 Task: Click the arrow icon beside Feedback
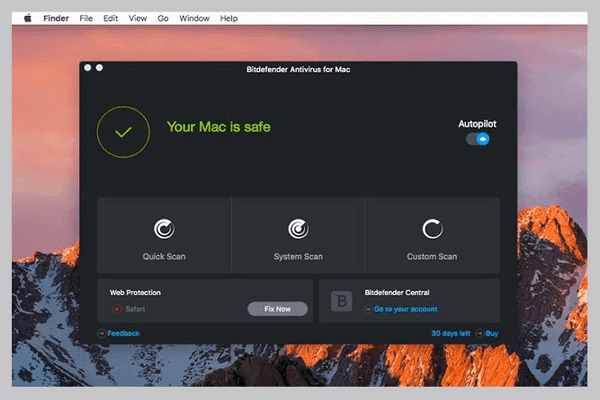click(x=101, y=333)
